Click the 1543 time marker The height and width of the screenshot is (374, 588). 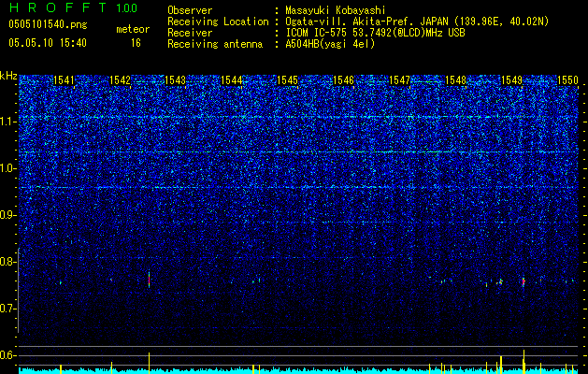click(x=176, y=80)
